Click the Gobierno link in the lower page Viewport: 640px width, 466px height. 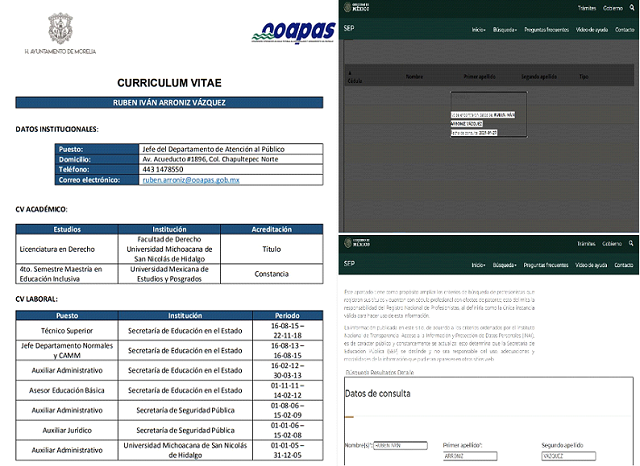611,242
